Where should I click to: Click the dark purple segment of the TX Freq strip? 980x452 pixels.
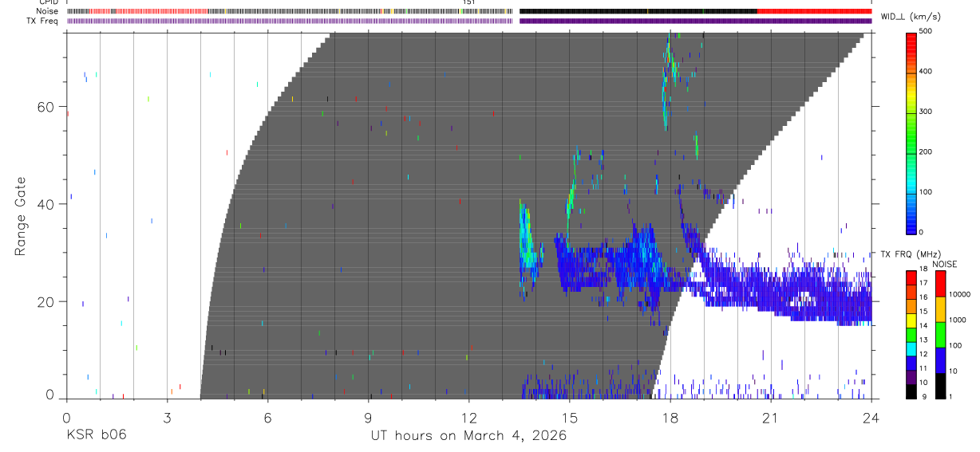tap(695, 21)
